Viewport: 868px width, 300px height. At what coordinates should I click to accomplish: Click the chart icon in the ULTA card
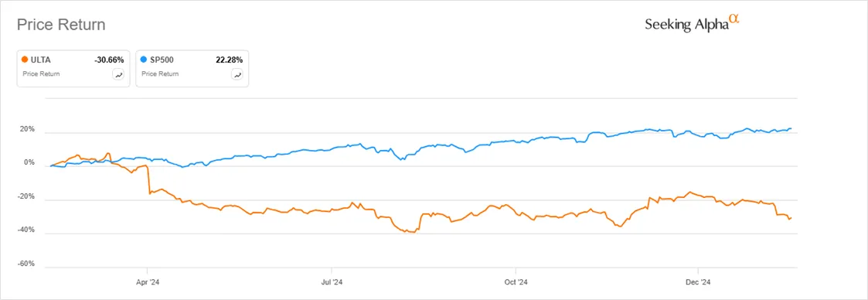coord(118,74)
